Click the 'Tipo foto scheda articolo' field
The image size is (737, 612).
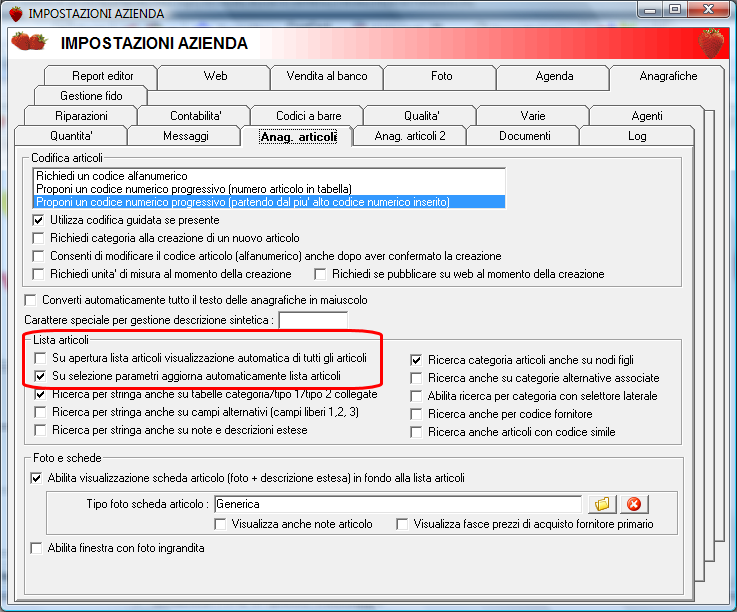coord(398,504)
